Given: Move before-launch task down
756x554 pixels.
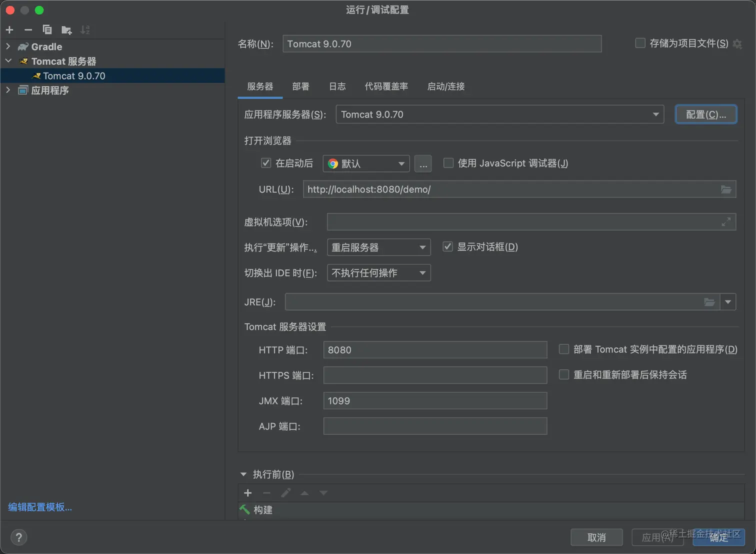Looking at the screenshot, I should click(x=323, y=493).
